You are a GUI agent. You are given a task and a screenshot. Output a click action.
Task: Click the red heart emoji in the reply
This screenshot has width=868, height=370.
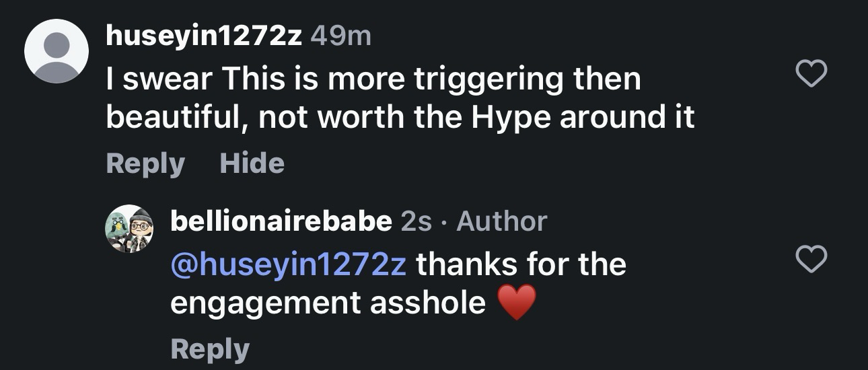(x=517, y=303)
